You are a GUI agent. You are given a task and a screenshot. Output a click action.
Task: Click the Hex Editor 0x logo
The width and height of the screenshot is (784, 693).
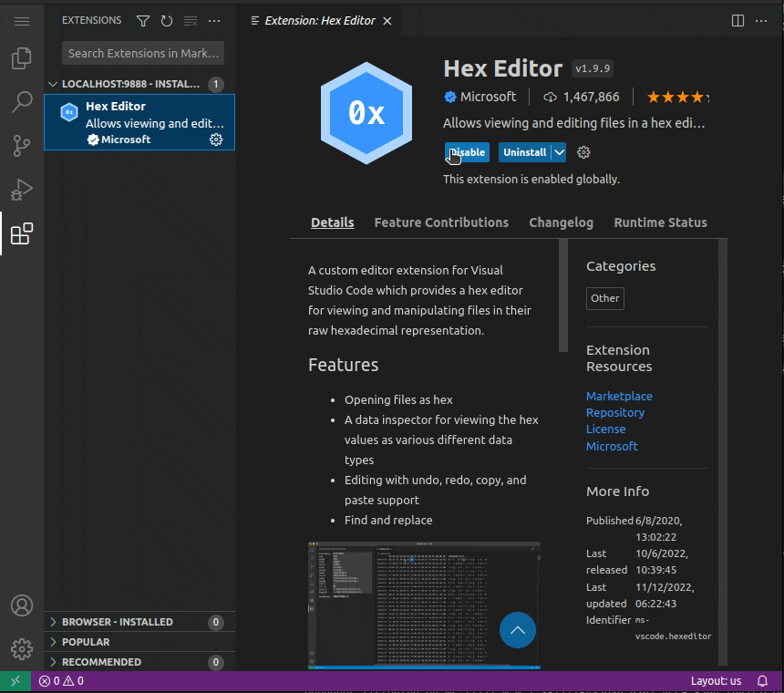[366, 113]
